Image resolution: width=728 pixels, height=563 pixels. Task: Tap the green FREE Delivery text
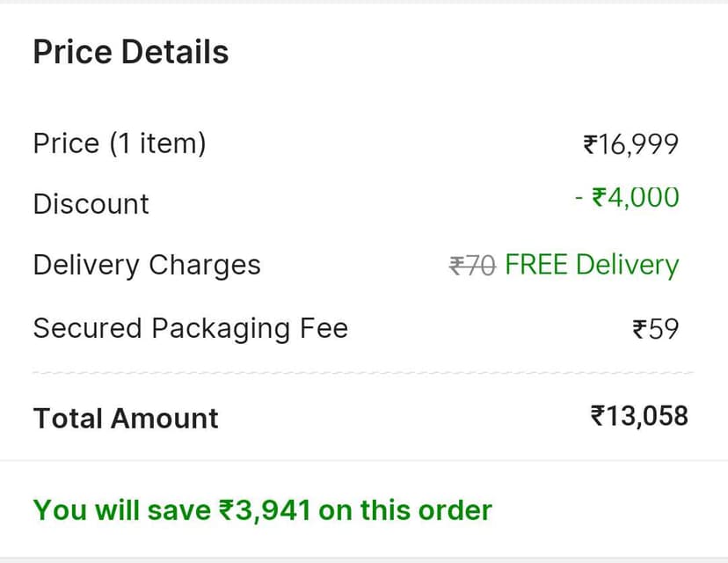tap(592, 265)
